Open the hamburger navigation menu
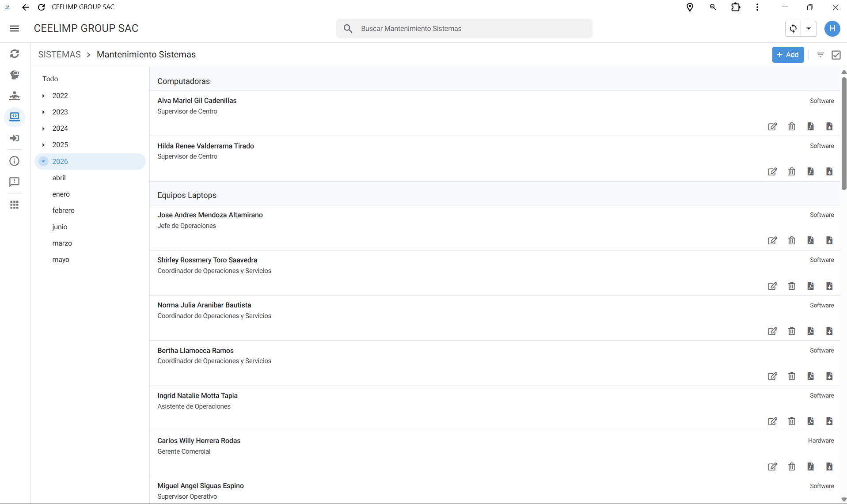Viewport: 847px width, 504px height. 14,28
